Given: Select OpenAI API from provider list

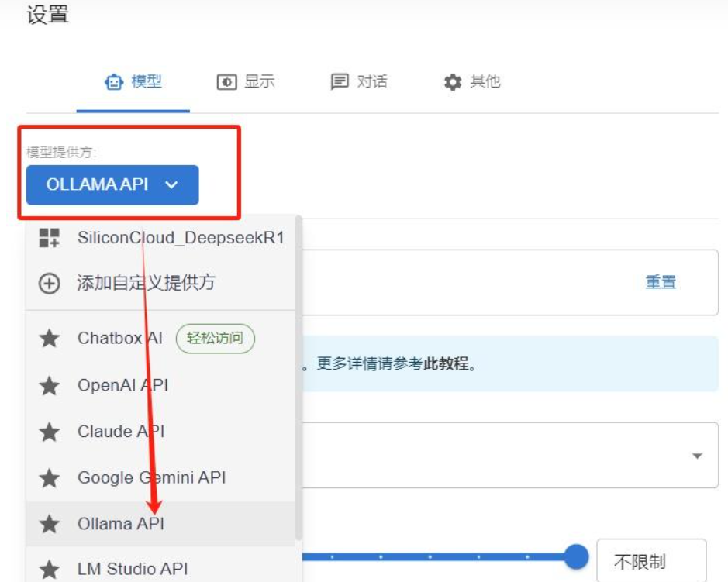Looking at the screenshot, I should pyautogui.click(x=160, y=385).
